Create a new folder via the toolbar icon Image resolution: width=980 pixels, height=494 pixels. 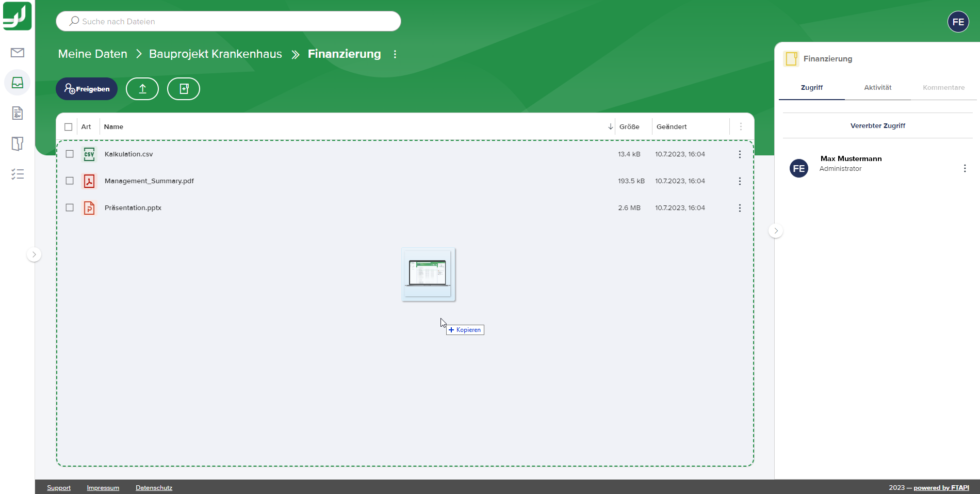[x=183, y=89]
